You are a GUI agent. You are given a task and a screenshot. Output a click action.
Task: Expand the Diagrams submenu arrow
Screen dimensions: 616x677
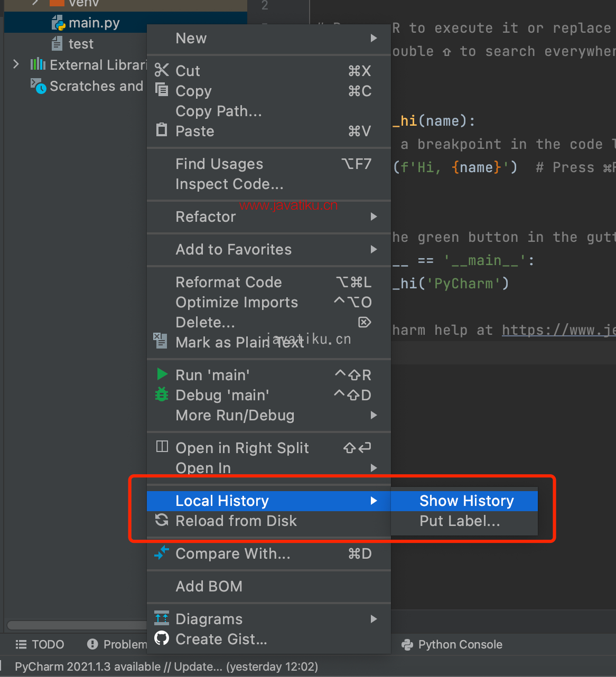click(x=374, y=619)
